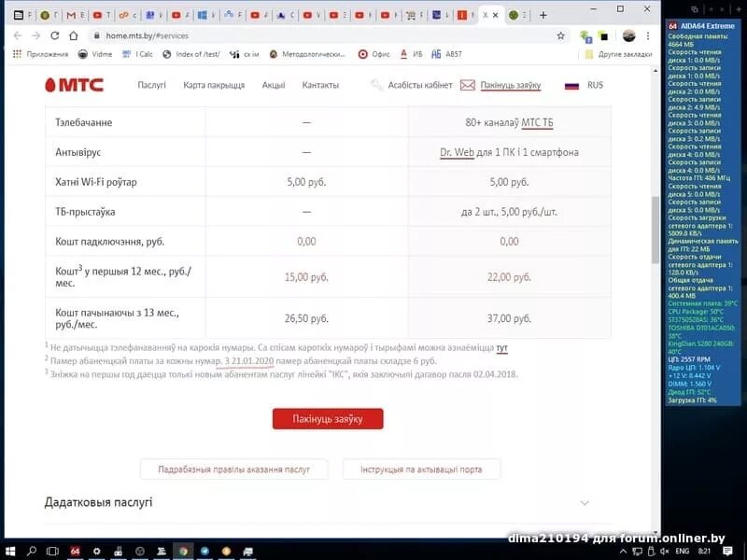Screen dimensions: 747x560
Task: Switch to Chrome on the taskbar
Action: click(x=183, y=552)
